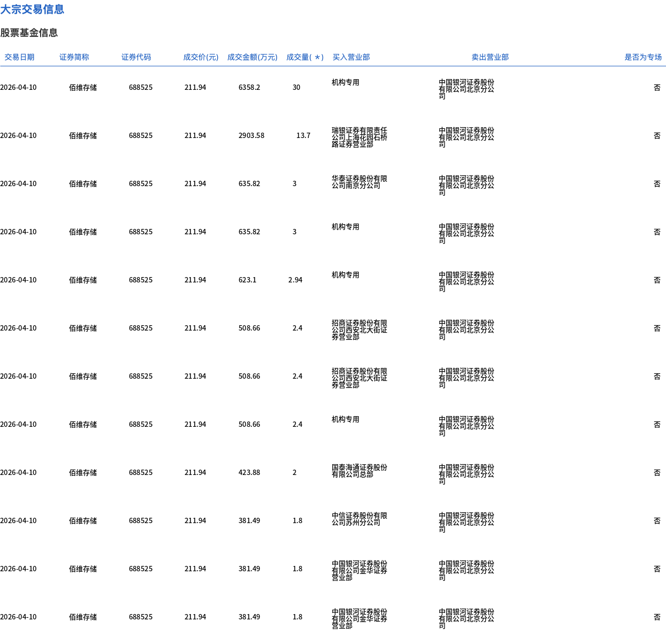Click price 211.94 in the 6358.2 row
Screen dimensions: 666x644
pos(195,87)
